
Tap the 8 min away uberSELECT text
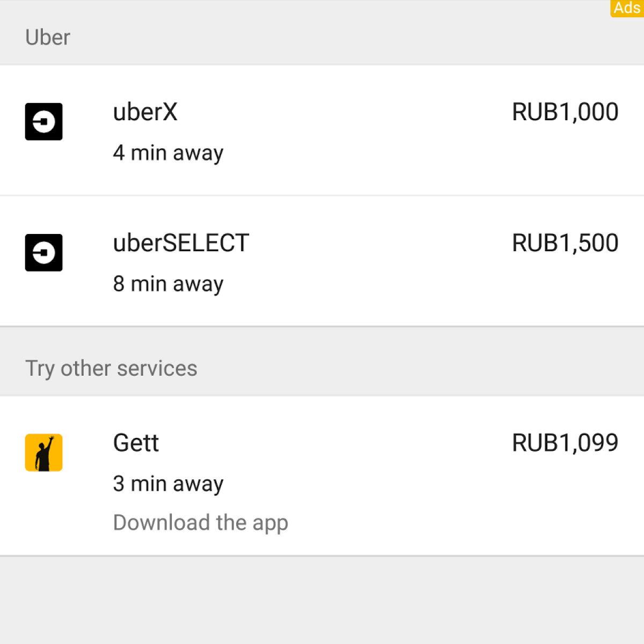168,284
